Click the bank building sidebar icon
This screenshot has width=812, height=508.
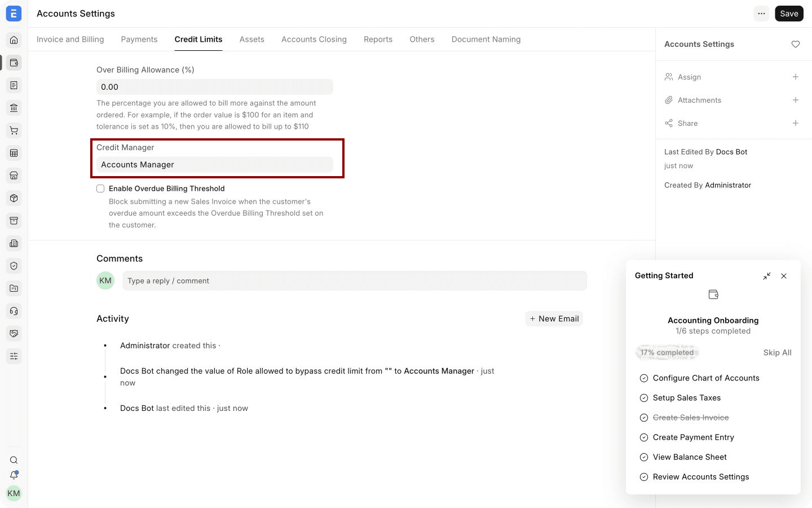pos(14,108)
